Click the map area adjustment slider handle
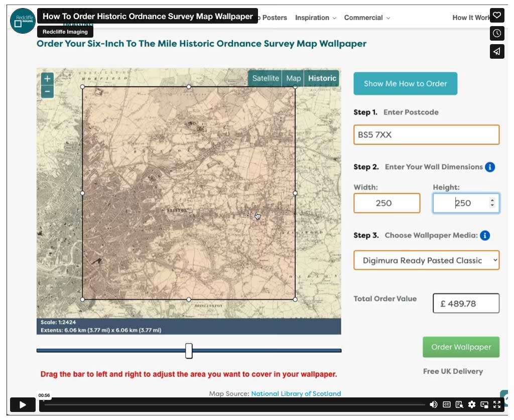The width and height of the screenshot is (514, 420). pos(189,351)
